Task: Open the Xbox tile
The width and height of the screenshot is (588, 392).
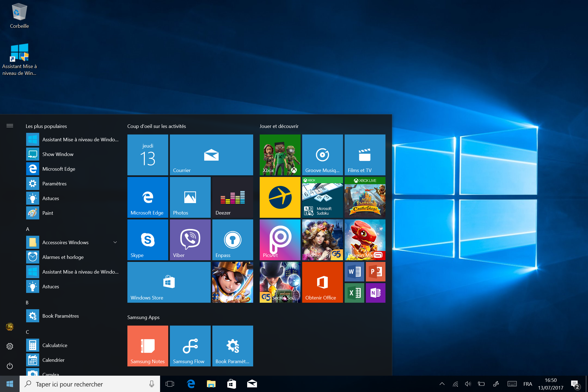Action: [x=280, y=155]
